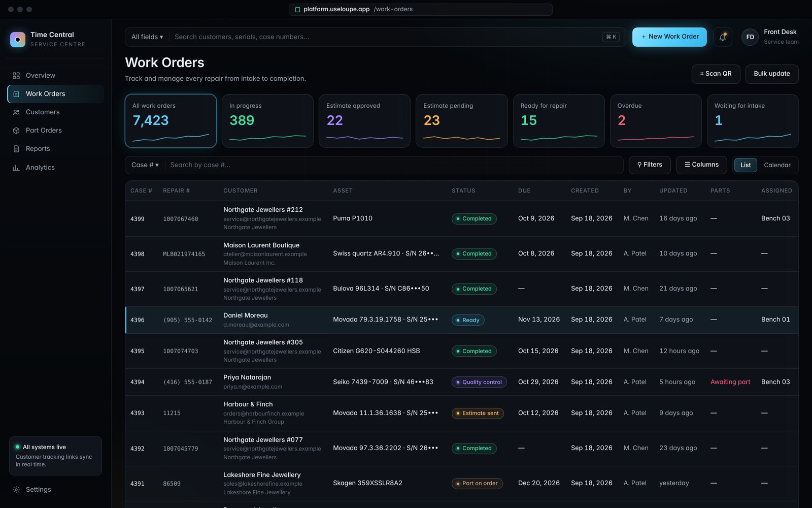Screen dimensions: 812x508
Task: Click the Bulk update button
Action: [772, 74]
